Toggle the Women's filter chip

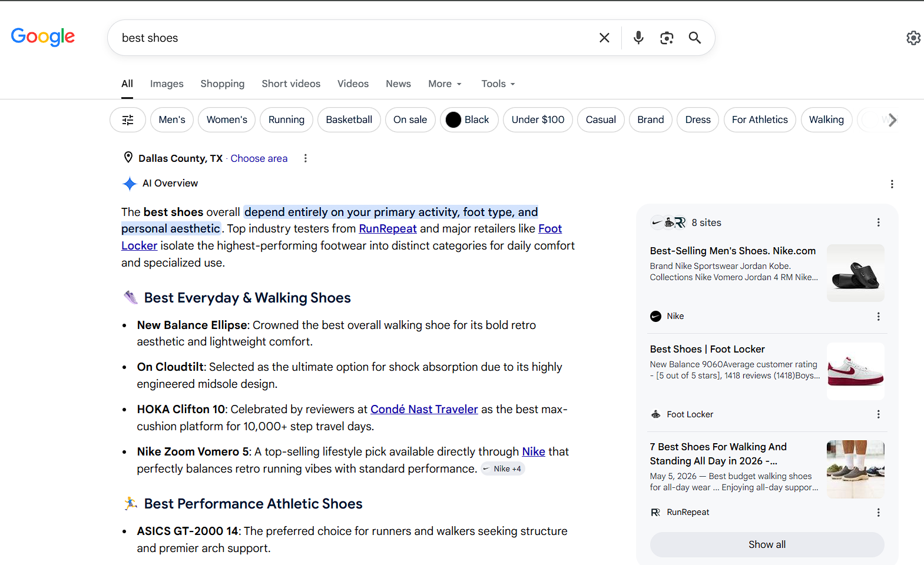pos(227,120)
